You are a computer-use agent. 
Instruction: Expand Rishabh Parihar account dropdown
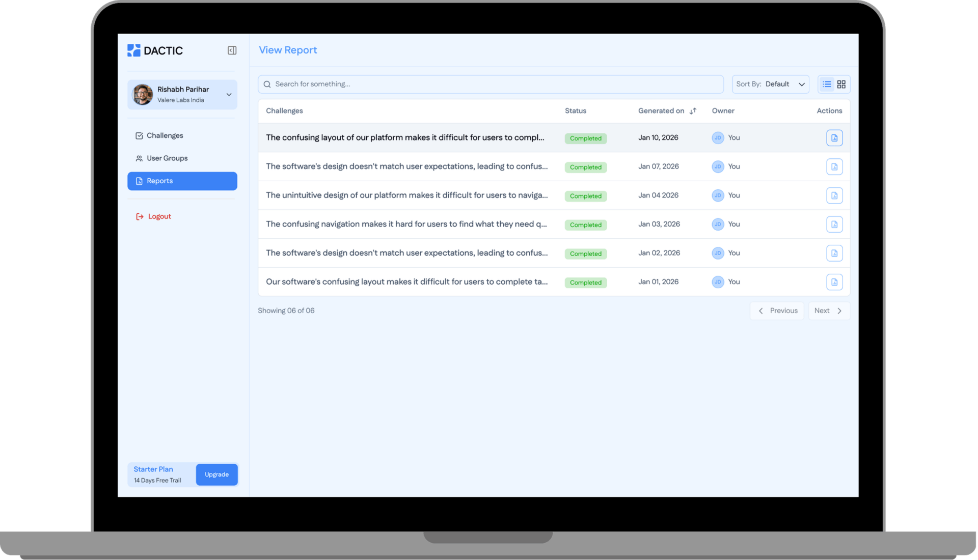[229, 95]
